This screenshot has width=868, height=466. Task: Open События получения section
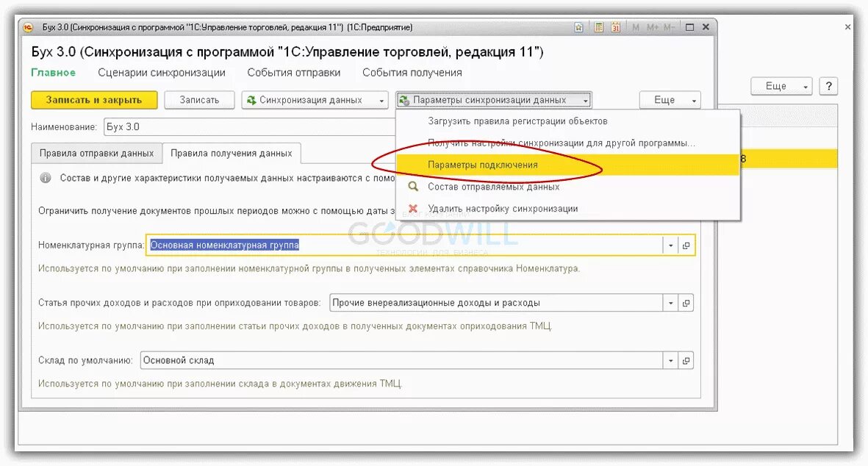coord(412,73)
